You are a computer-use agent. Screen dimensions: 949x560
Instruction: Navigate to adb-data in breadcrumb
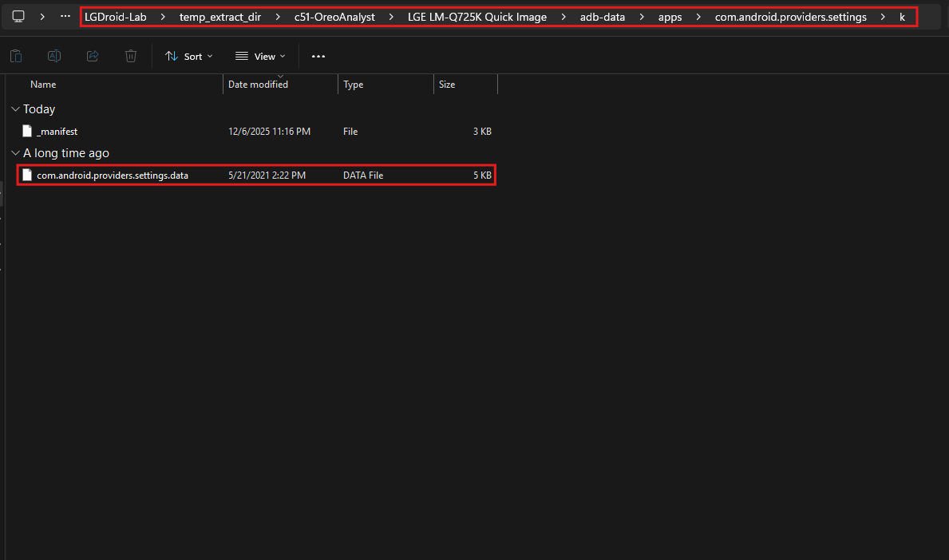click(602, 17)
